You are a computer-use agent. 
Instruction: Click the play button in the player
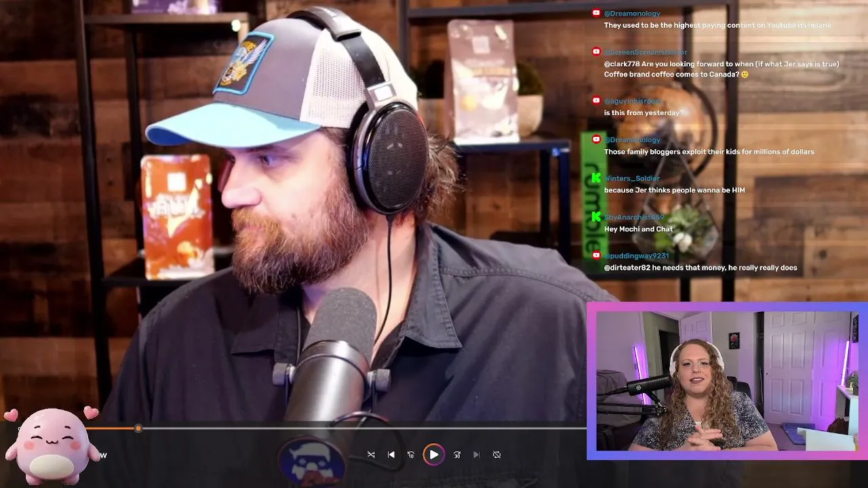tap(434, 455)
